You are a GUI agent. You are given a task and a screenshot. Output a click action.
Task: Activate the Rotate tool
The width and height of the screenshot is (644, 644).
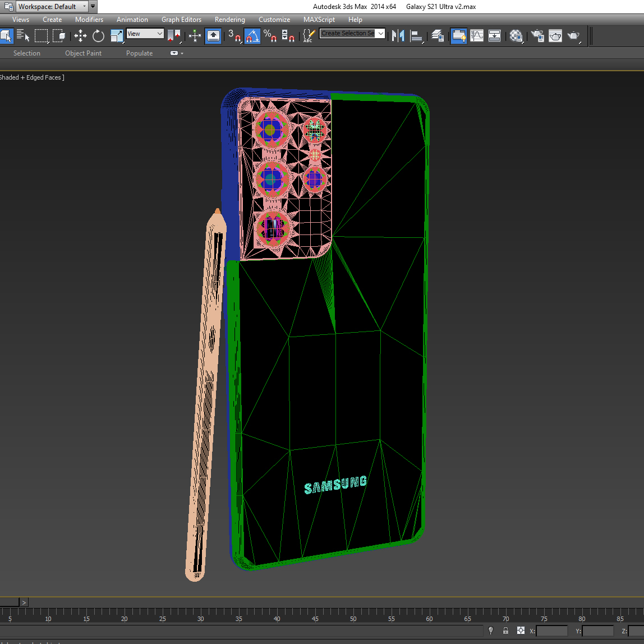coord(98,36)
